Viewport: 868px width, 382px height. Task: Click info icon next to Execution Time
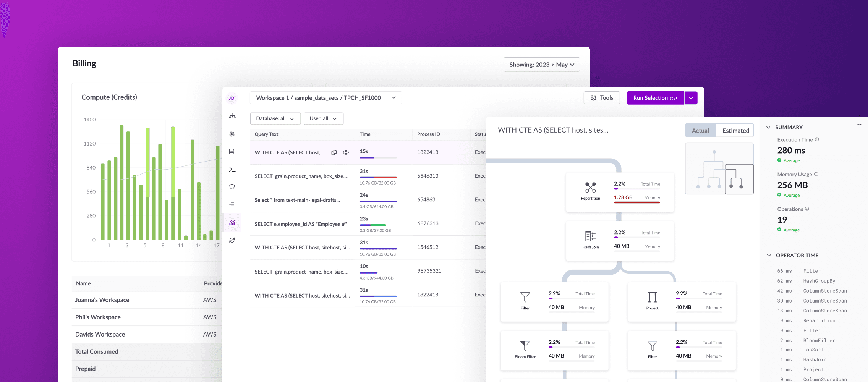[817, 139]
